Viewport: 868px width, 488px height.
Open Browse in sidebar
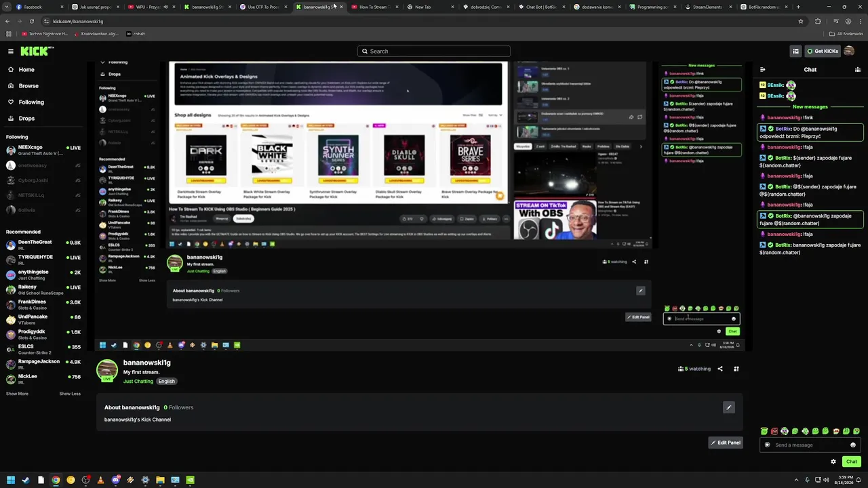coord(28,86)
